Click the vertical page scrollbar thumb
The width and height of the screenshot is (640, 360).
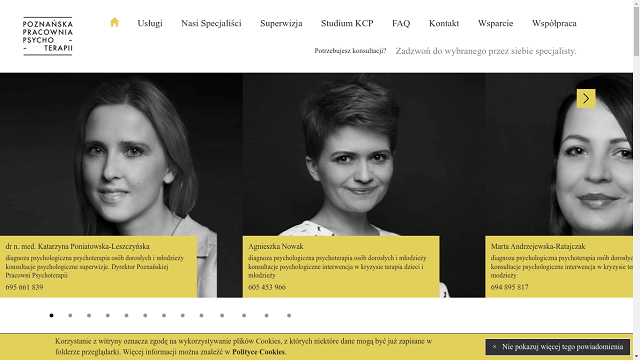(x=636, y=31)
